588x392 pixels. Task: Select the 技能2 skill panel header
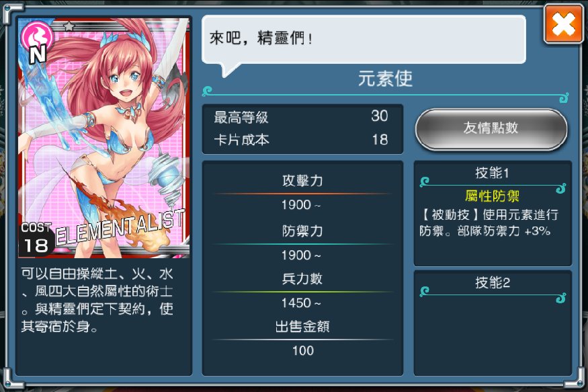click(x=493, y=282)
